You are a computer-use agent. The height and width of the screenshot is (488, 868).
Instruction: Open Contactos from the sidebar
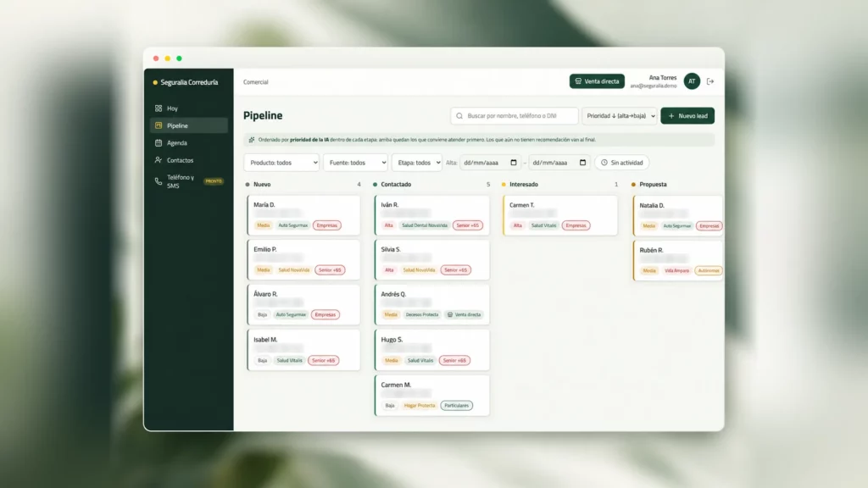(188, 160)
